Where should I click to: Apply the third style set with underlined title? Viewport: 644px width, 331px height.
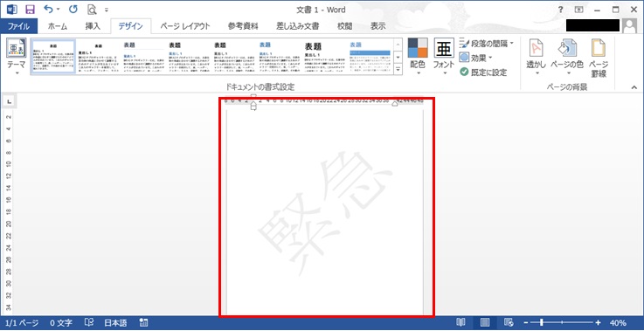click(143, 57)
